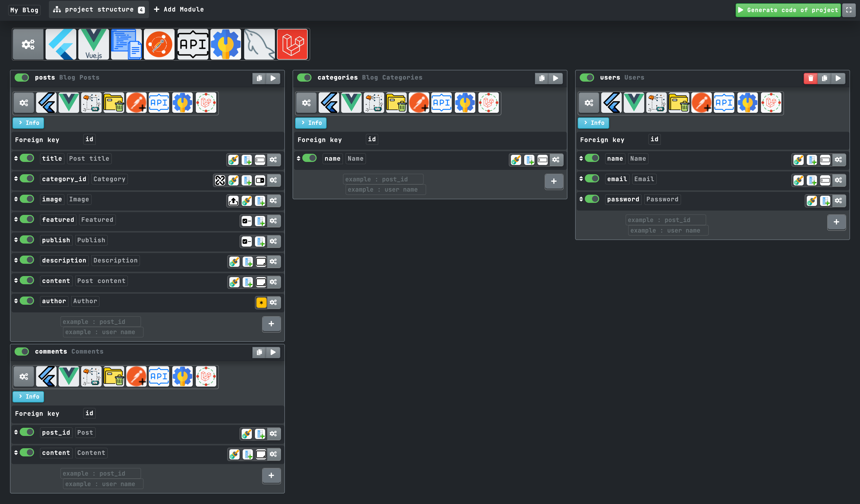Open settings gear for password field

pos(838,201)
